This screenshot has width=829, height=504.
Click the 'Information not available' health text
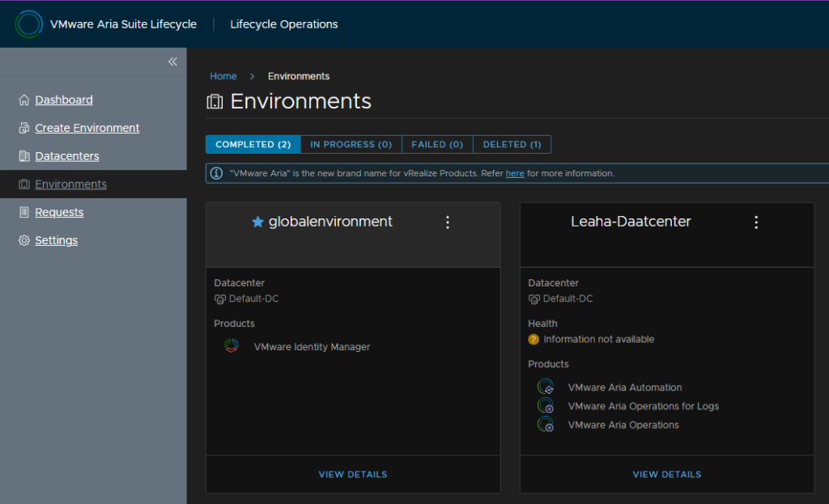click(x=599, y=339)
